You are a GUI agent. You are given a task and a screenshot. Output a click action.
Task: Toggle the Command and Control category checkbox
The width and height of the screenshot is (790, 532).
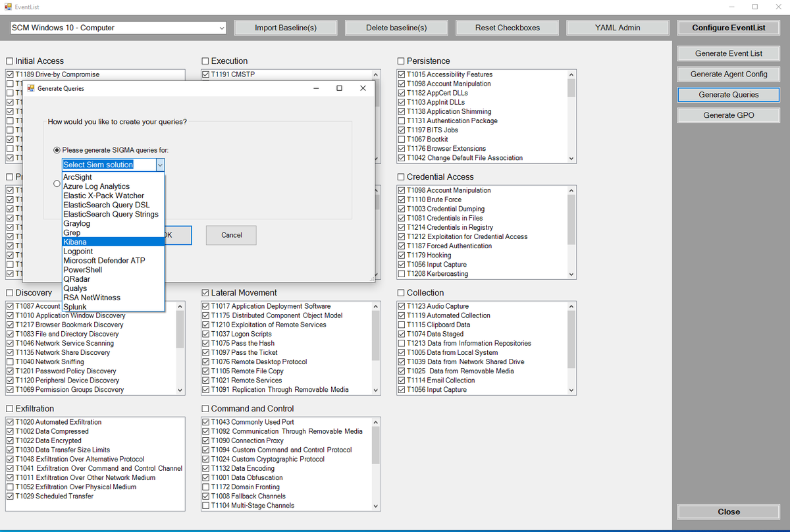pos(205,408)
